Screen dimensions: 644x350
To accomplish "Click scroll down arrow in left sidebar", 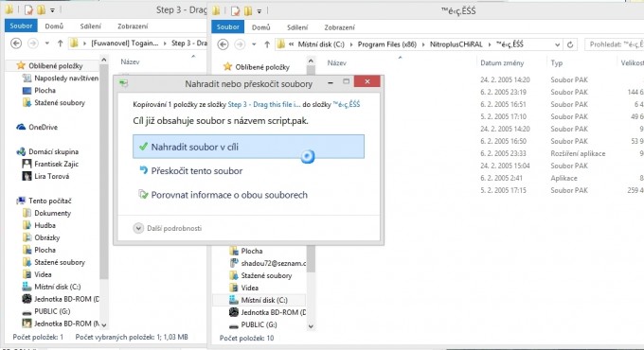I will [x=104, y=324].
